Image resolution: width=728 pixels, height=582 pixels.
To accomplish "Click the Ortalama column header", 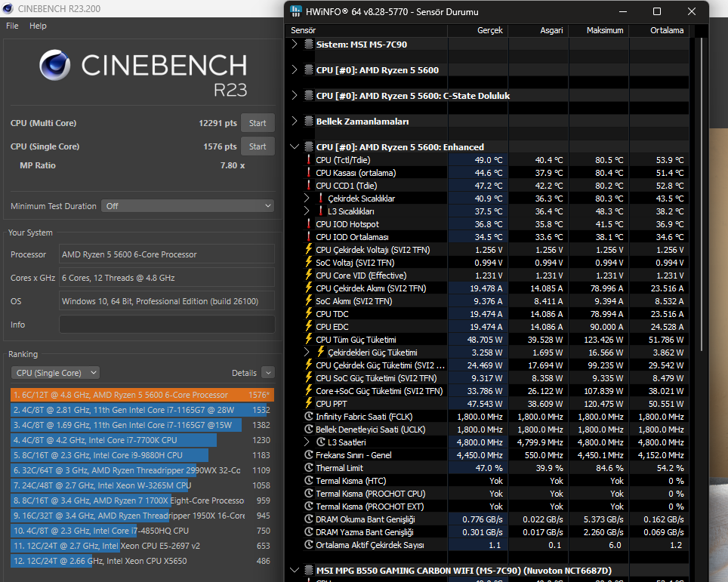I will (659, 30).
